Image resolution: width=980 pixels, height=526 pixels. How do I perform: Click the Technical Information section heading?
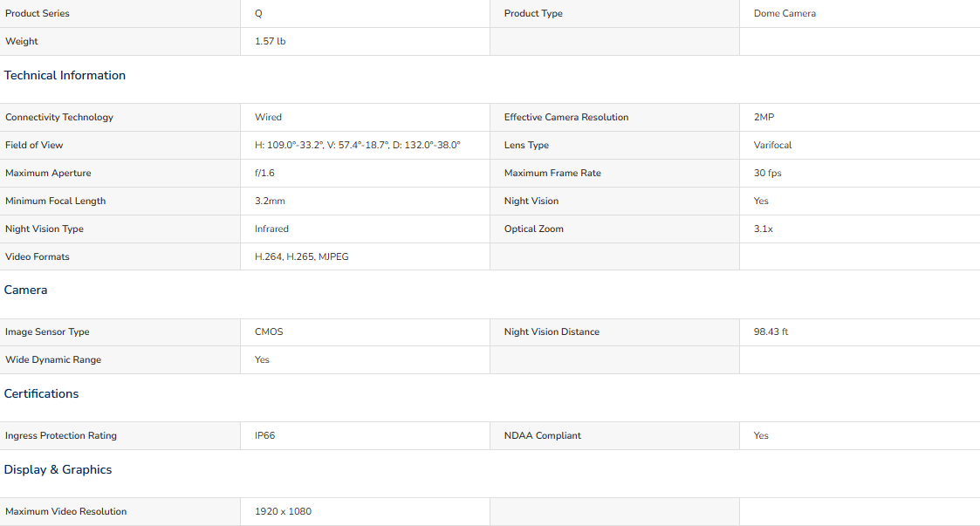coord(65,76)
